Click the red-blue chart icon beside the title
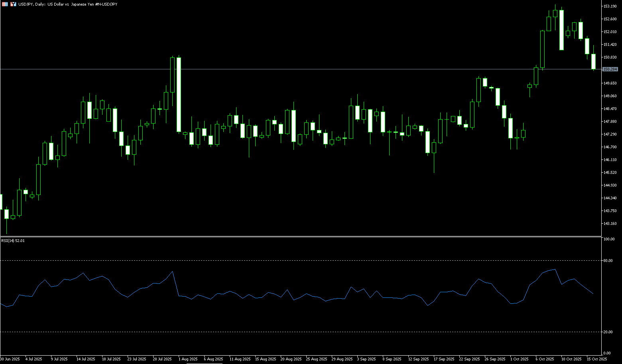The height and width of the screenshot is (364, 622). tap(14, 4)
